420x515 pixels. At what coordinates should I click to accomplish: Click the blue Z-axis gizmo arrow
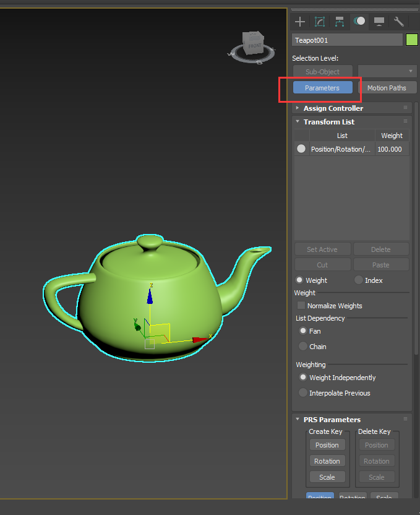(150, 296)
